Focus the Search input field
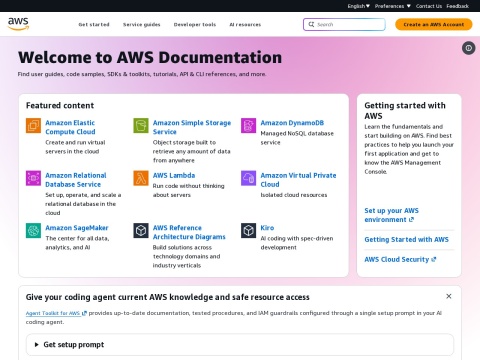This screenshot has height=360, width=480. (344, 24)
